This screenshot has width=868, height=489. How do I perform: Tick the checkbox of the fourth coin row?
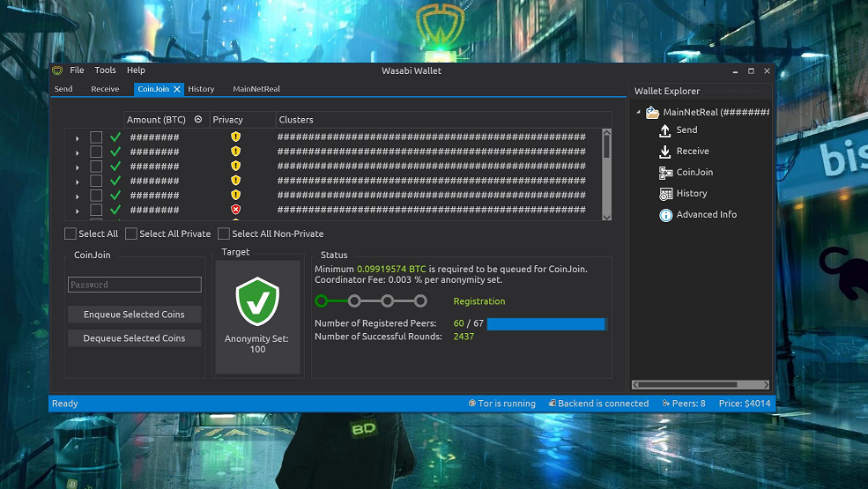96,182
